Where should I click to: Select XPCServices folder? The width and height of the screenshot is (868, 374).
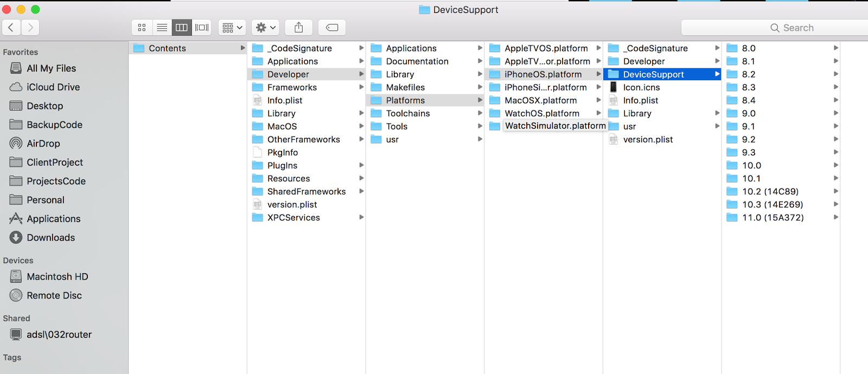click(307, 218)
